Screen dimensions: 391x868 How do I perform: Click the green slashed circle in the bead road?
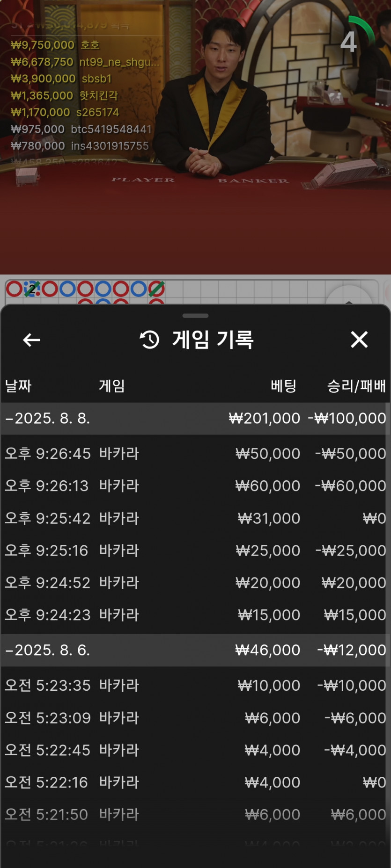156,289
